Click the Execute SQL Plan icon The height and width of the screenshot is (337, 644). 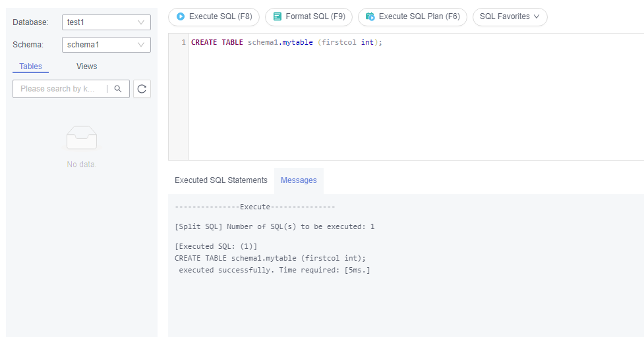tap(370, 16)
